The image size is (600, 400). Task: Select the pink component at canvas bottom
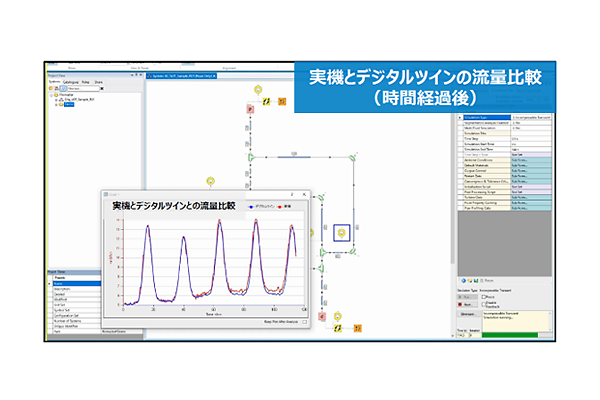pyautogui.click(x=322, y=317)
